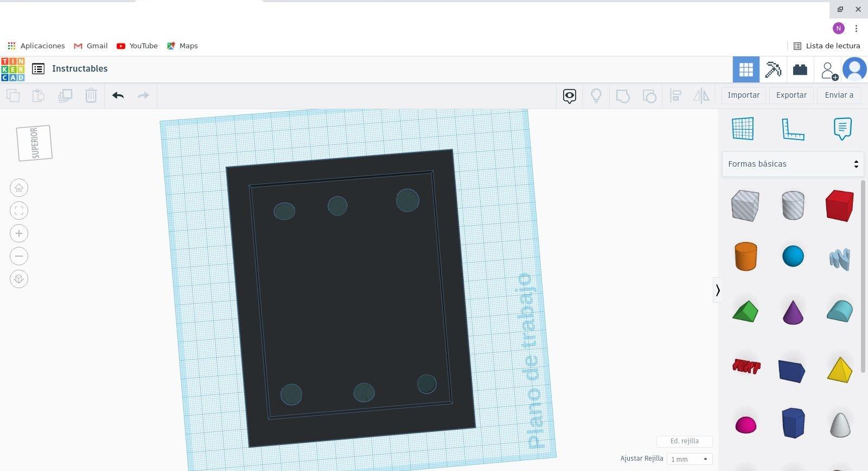868x471 pixels.
Task: Toggle perspective/orthographic view cube icon
Action: (19, 279)
